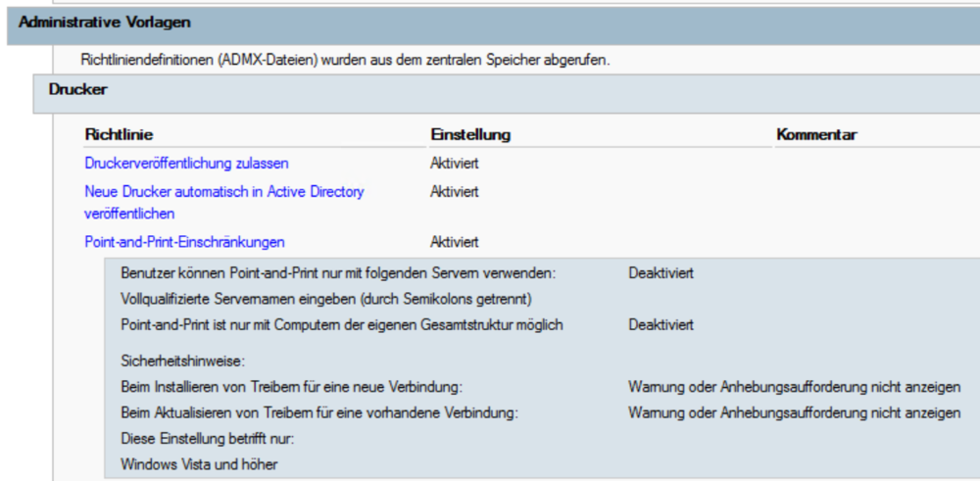Select the Einstellung column header
The height and width of the screenshot is (481, 980).
[470, 134]
